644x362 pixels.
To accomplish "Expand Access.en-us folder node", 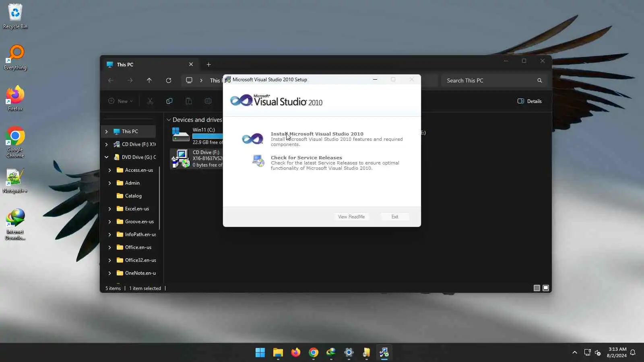I will click(109, 170).
